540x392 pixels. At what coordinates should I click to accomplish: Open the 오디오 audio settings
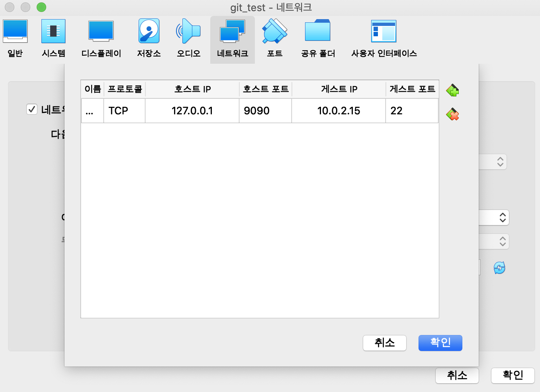tap(189, 39)
